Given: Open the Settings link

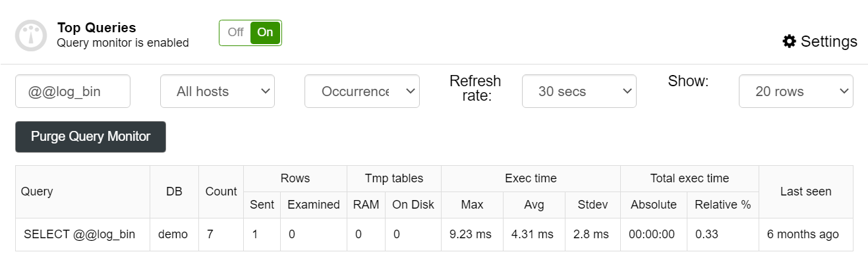Looking at the screenshot, I should (x=820, y=41).
